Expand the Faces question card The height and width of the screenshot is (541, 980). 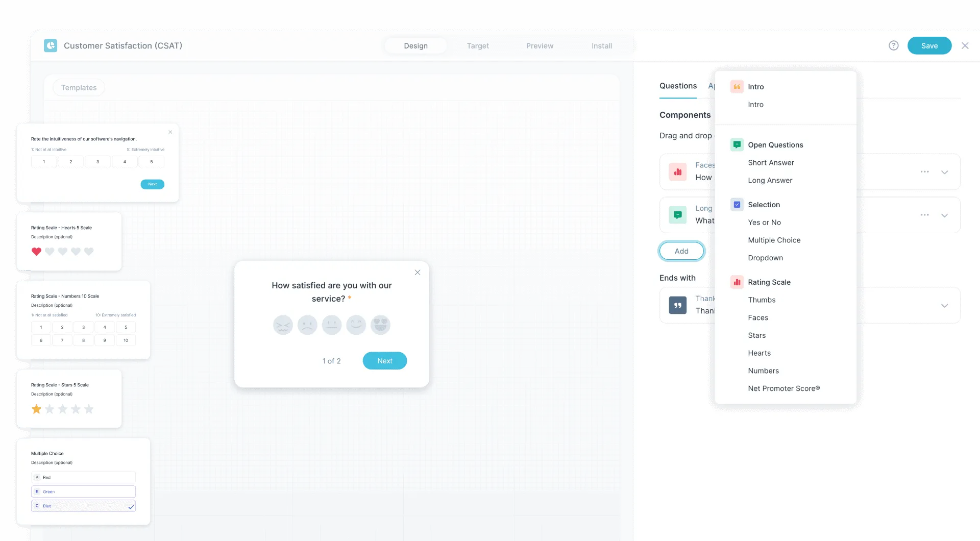945,172
